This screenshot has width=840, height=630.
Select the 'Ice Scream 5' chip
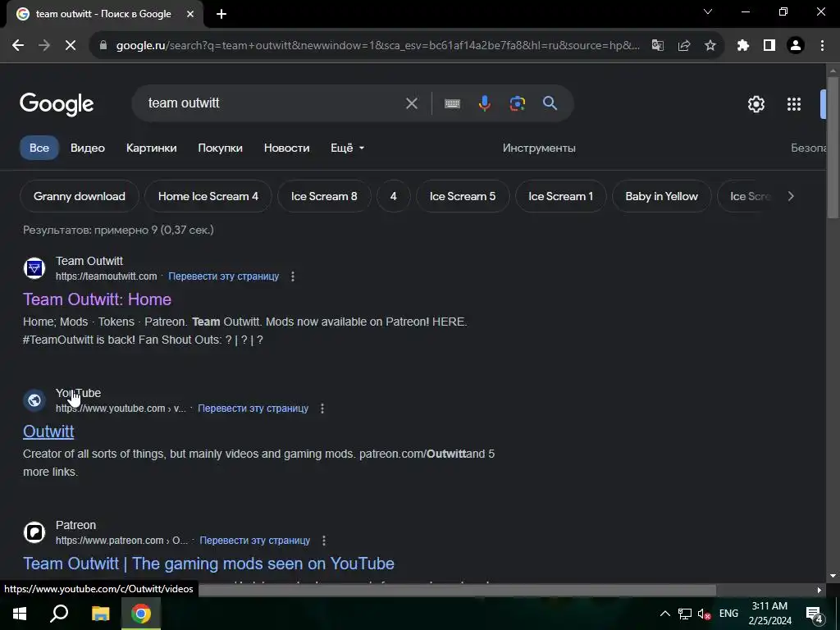click(463, 197)
